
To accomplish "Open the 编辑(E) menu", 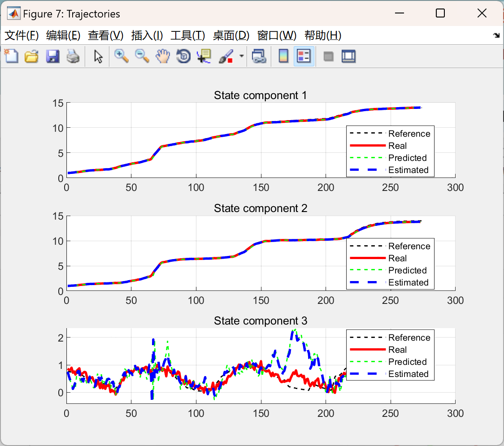I will pyautogui.click(x=63, y=35).
